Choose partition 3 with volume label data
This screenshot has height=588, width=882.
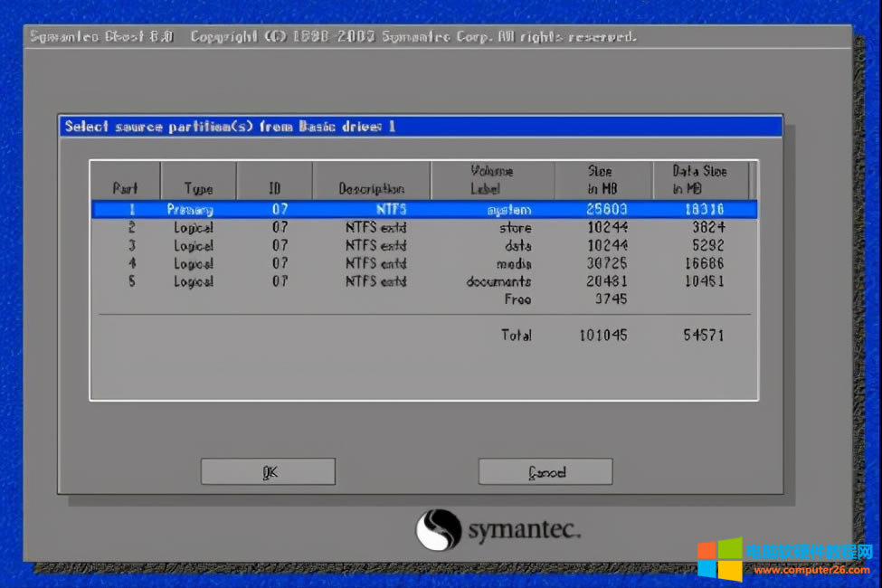tap(423, 246)
